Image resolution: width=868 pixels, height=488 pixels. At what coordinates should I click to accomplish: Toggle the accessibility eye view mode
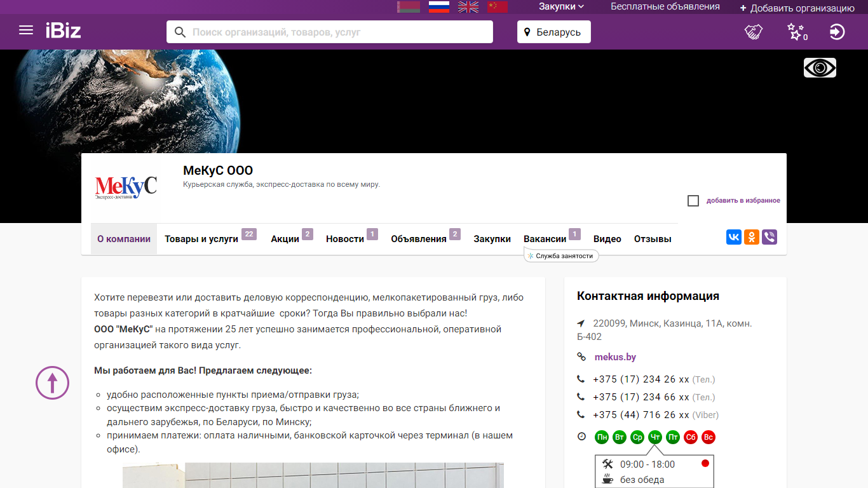click(x=820, y=68)
